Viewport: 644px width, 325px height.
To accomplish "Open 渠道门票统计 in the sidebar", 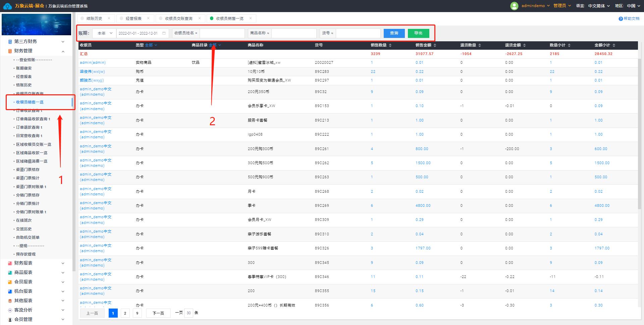I will pyautogui.click(x=28, y=178).
